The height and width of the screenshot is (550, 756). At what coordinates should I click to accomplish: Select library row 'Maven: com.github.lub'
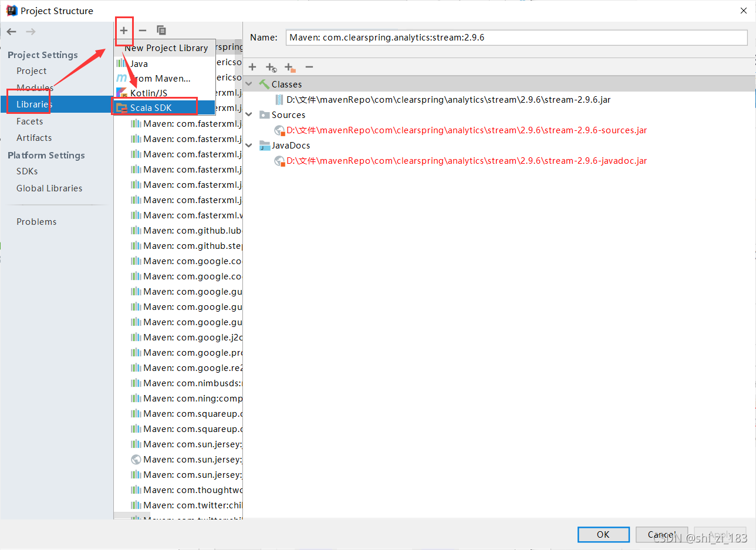187,230
